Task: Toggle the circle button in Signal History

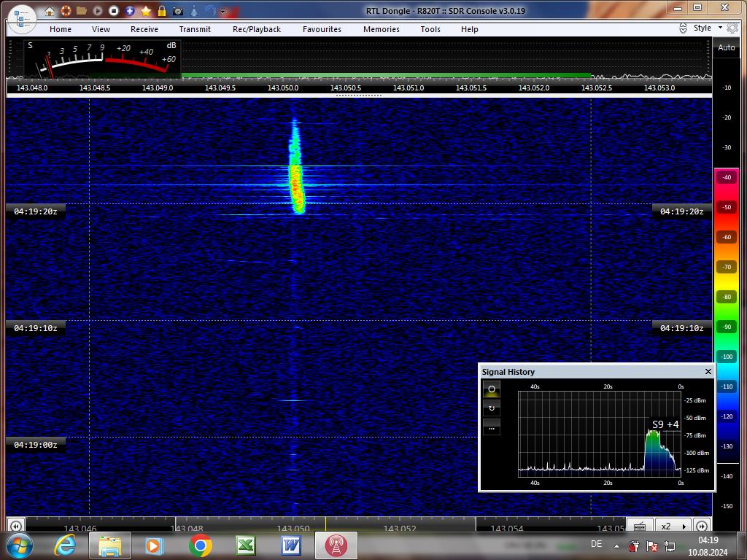Action: 492,389
